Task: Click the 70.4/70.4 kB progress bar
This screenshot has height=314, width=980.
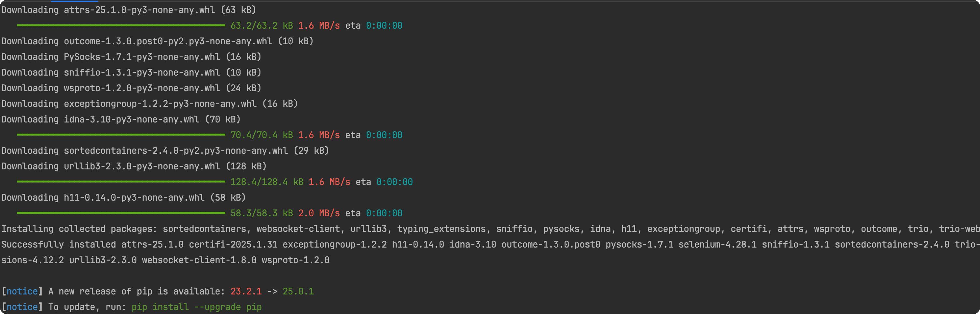Action: (121, 135)
